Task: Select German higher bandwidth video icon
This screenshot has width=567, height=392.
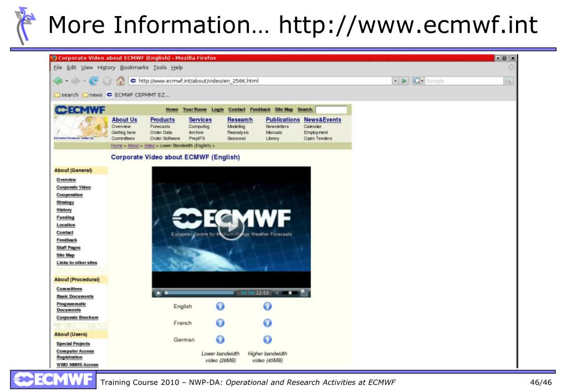Action: tap(267, 339)
